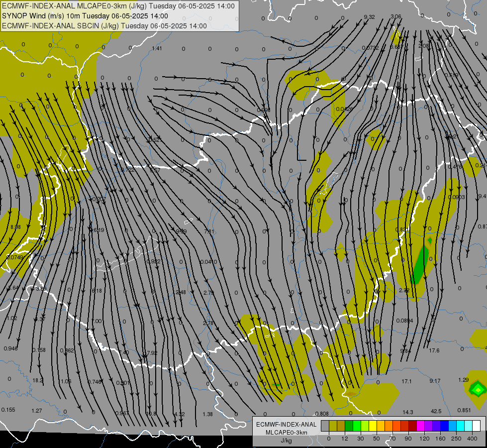The image size is (487, 448).
Task: Click legend scale value 30
Action: 360,439
